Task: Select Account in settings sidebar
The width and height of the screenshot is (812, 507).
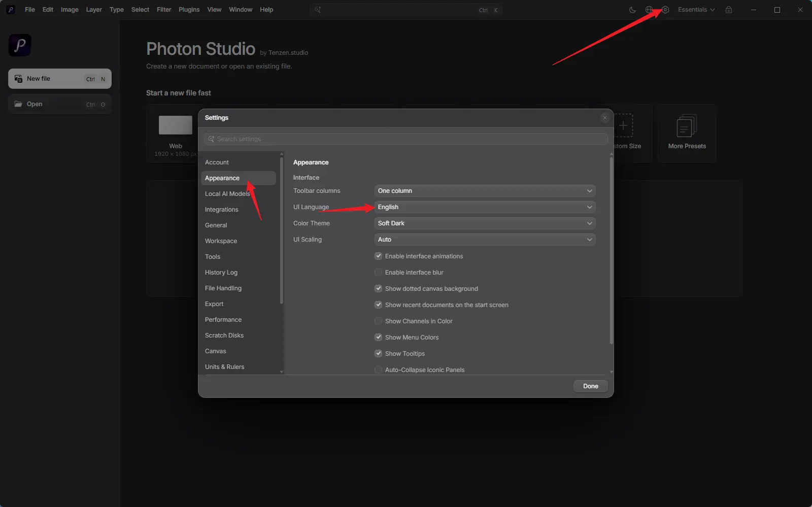Action: tap(239, 162)
